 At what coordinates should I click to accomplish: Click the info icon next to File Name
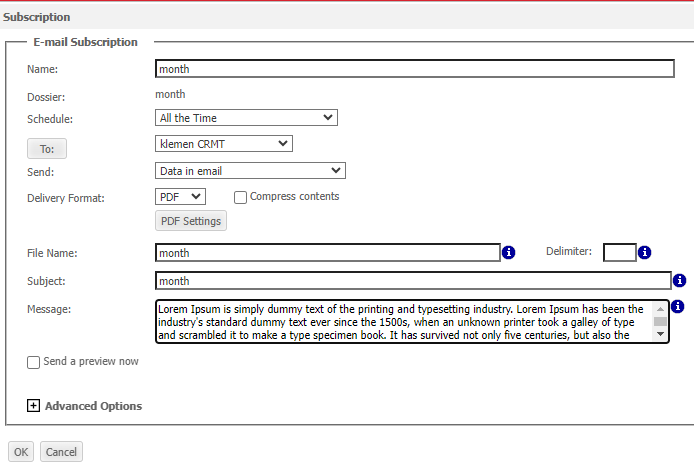point(509,253)
